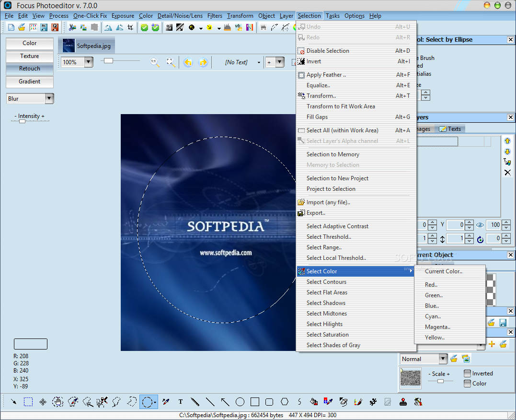Pick Red.. in Select Color submenu
516x420 pixels.
coord(449,285)
